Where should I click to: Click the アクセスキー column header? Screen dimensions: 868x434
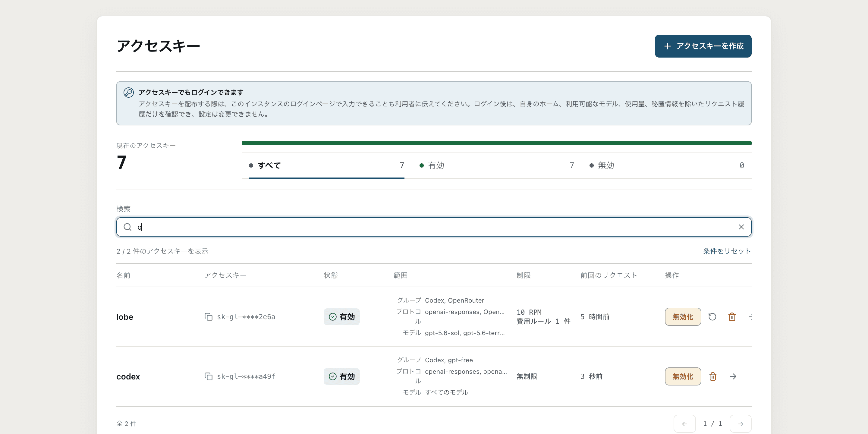225,275
